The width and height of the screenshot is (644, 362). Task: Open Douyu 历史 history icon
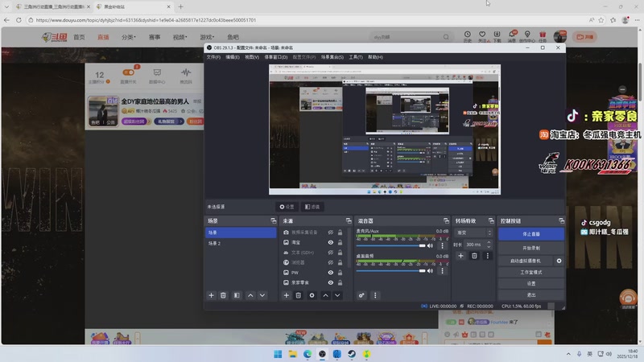[468, 36]
